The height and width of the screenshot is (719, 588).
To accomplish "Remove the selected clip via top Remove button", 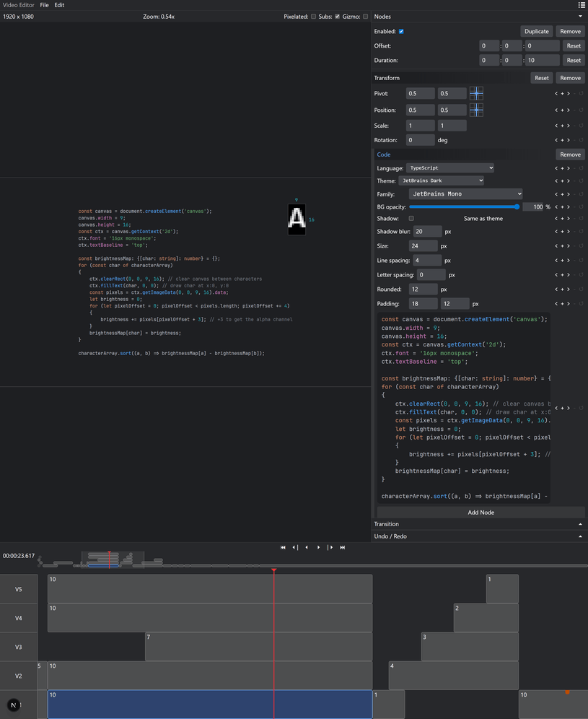I will pyautogui.click(x=570, y=32).
